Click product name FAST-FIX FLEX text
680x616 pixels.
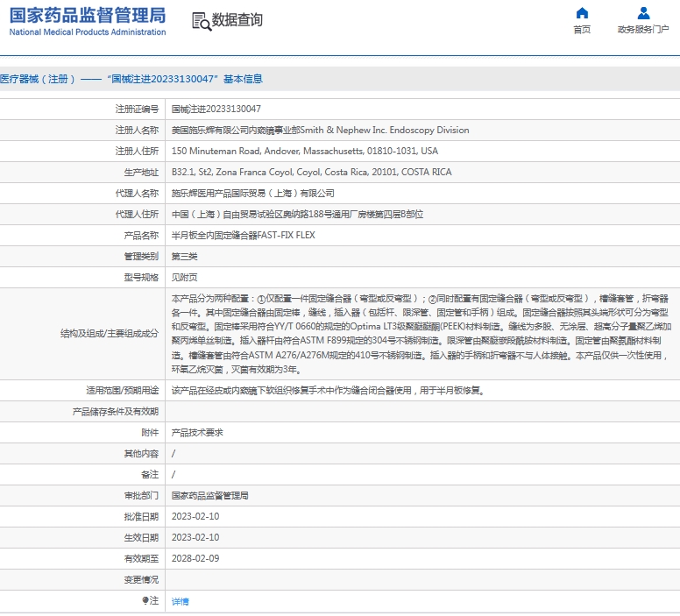pyautogui.click(x=287, y=235)
